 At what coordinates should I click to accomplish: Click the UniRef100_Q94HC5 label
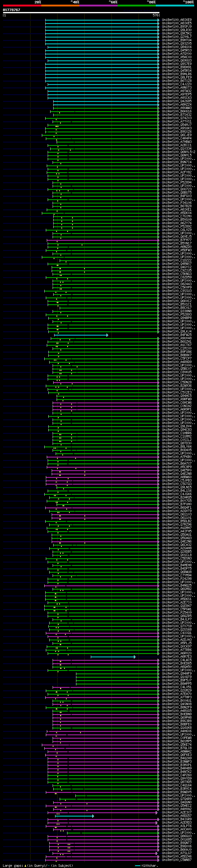(x=177, y=396)
